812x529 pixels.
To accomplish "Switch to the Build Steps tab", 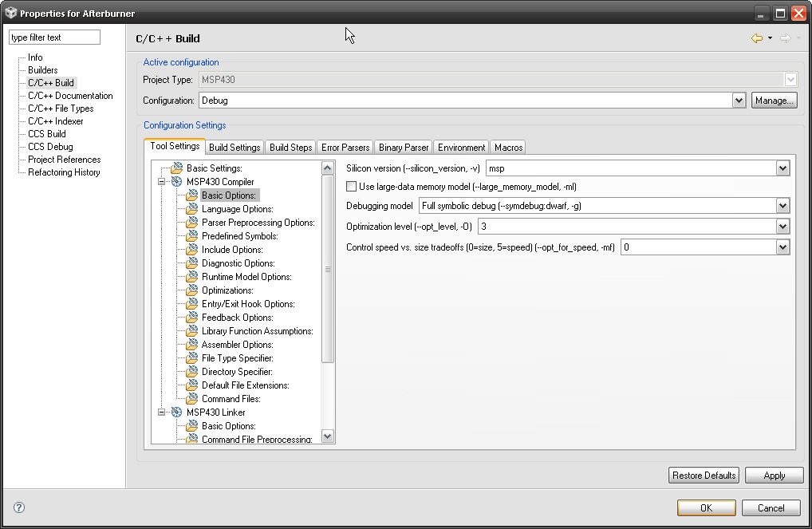I will (290, 147).
